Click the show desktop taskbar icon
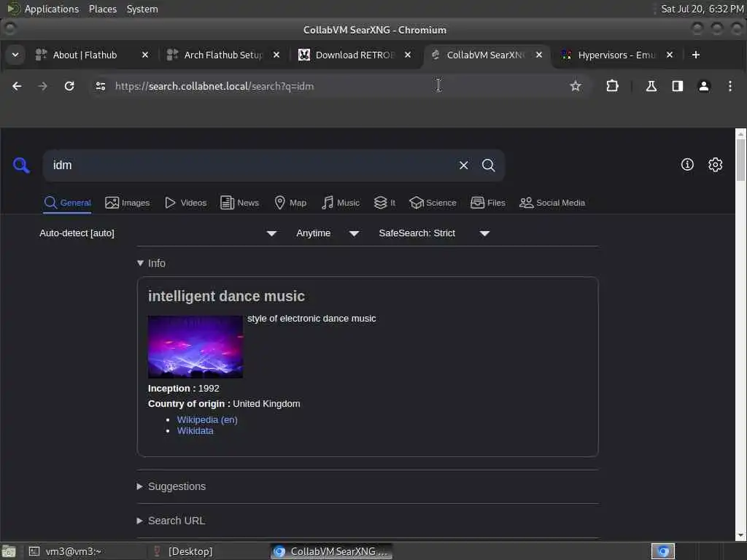The height and width of the screenshot is (560, 747). (x=9, y=551)
